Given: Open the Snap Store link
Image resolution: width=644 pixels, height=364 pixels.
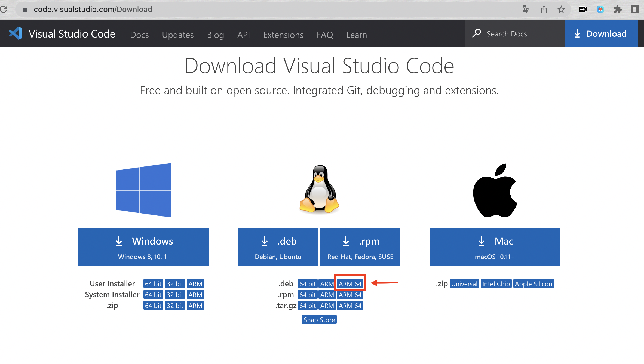Looking at the screenshot, I should [319, 320].
